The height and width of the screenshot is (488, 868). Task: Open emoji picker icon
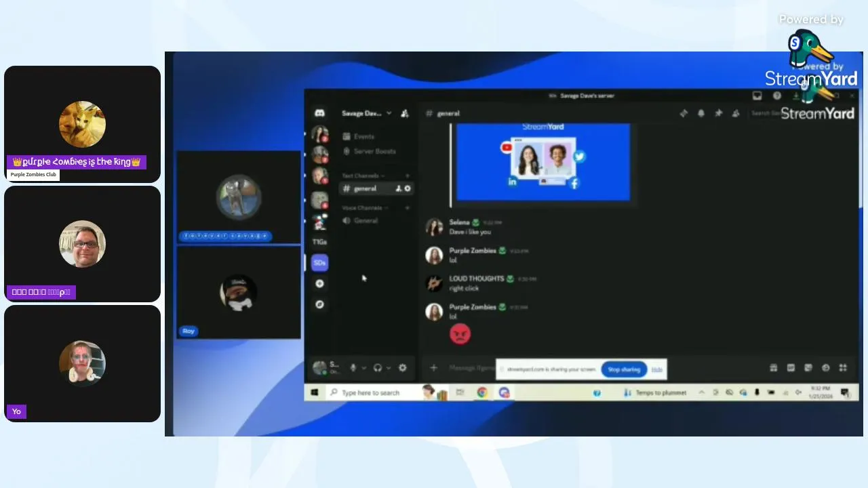[826, 368]
